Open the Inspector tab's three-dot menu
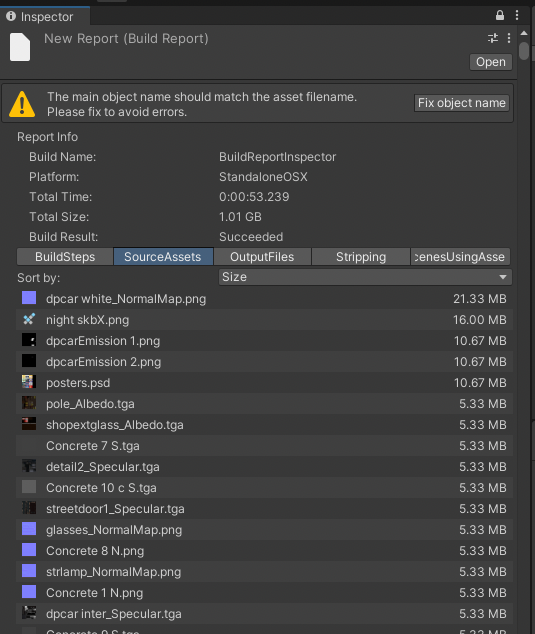The height and width of the screenshot is (634, 535). click(517, 15)
